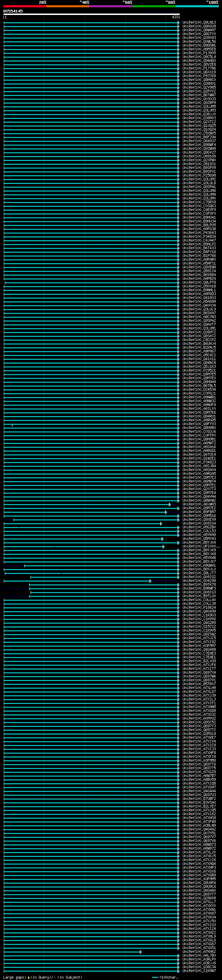Select UniRef100_Q8LJT7 label
This screenshot has width=222, height=980.
[199, 573]
